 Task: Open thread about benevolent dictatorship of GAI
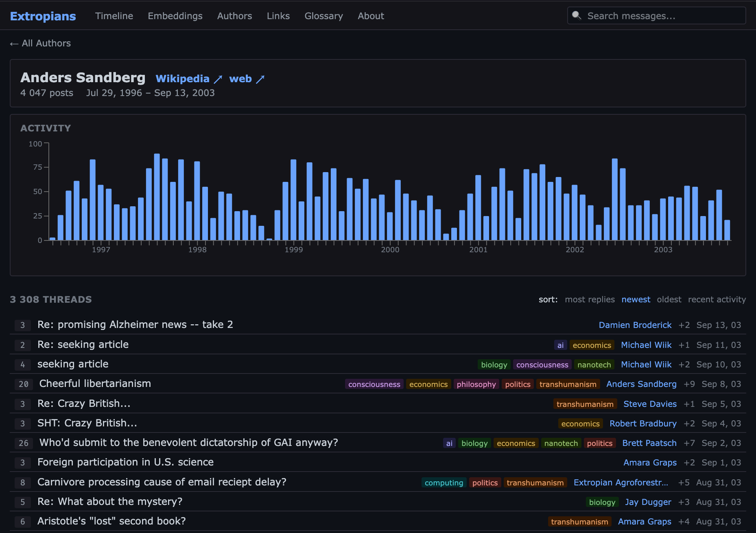[188, 443]
